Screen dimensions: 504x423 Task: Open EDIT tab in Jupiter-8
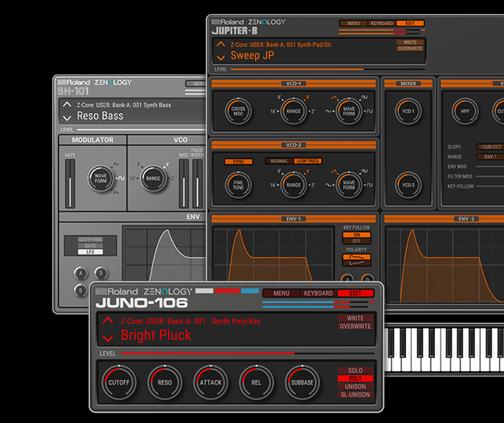pyautogui.click(x=410, y=23)
